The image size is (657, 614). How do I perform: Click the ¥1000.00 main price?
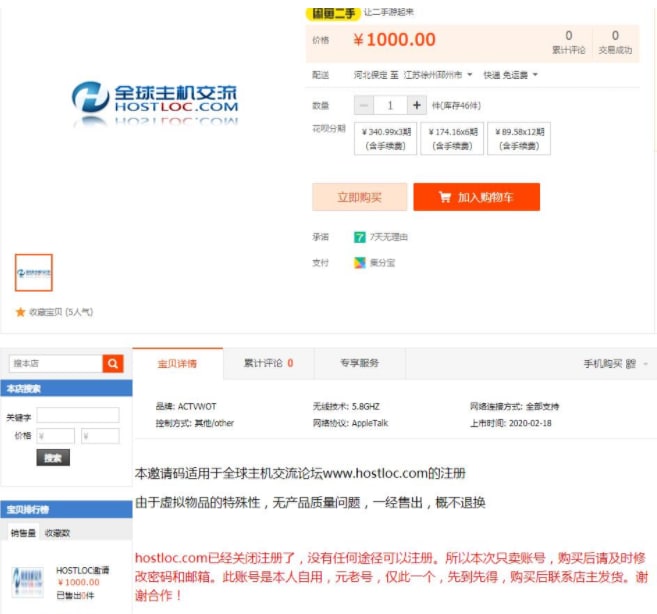pyautogui.click(x=394, y=40)
